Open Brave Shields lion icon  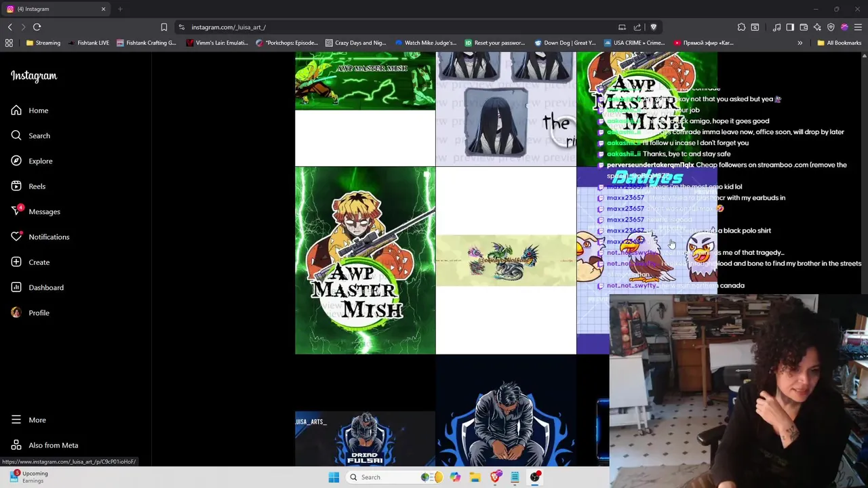click(x=653, y=27)
